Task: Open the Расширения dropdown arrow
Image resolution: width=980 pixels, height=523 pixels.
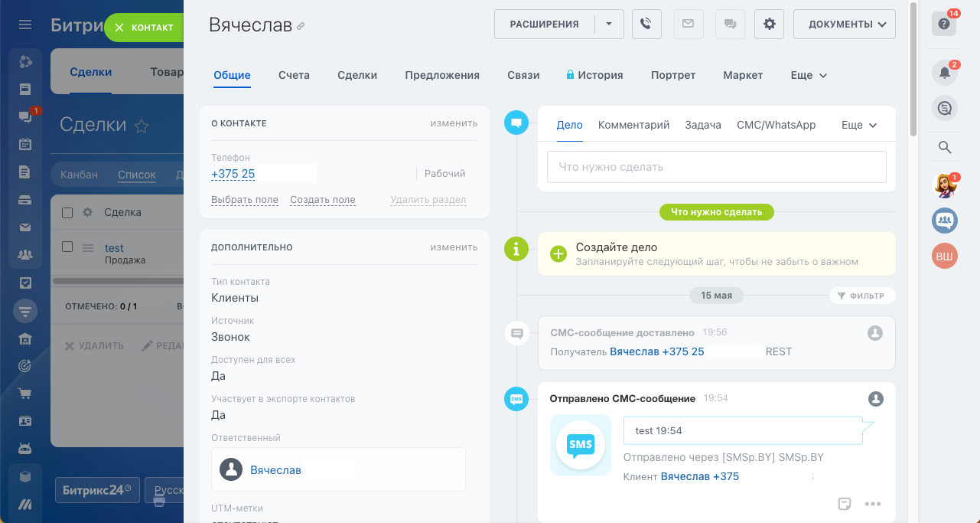Action: coord(609,24)
